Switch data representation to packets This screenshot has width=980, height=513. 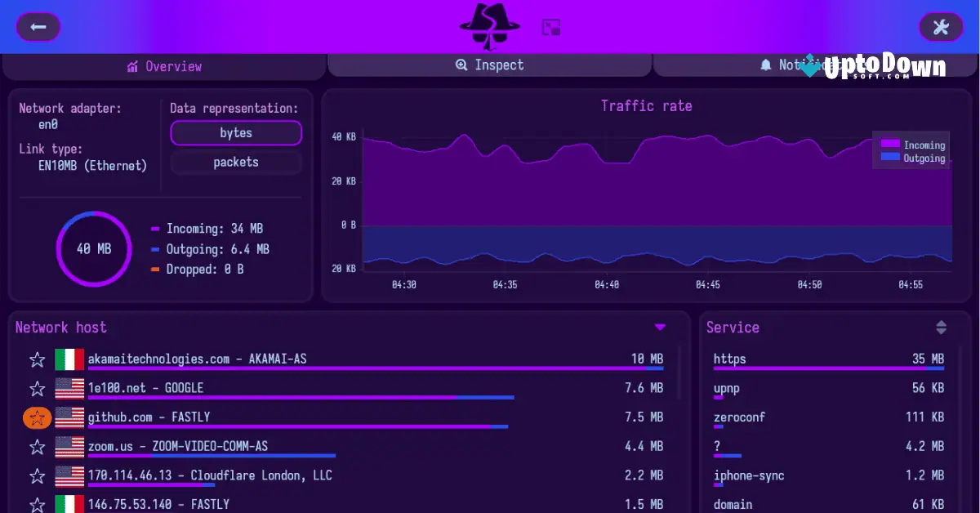235,162
